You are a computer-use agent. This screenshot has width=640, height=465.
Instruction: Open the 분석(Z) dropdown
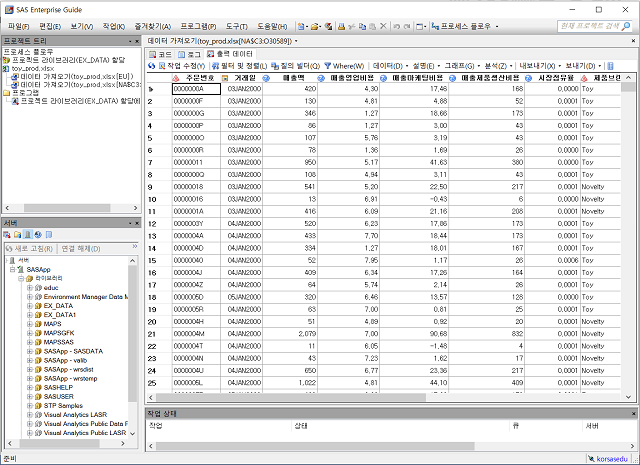(x=498, y=66)
